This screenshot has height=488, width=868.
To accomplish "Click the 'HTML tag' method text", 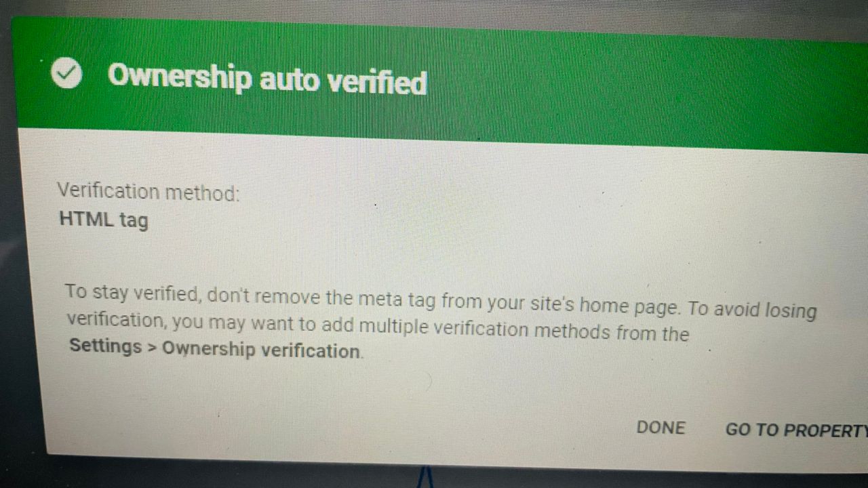I will click(104, 220).
